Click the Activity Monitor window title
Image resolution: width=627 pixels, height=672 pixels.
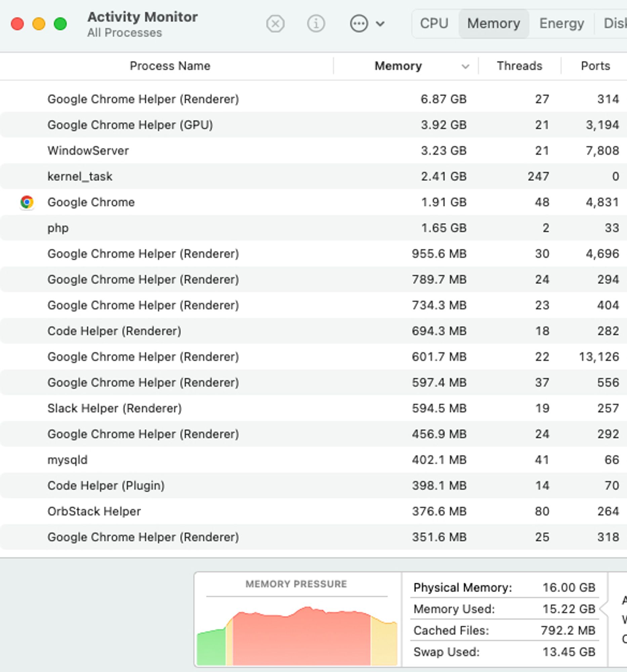point(142,17)
